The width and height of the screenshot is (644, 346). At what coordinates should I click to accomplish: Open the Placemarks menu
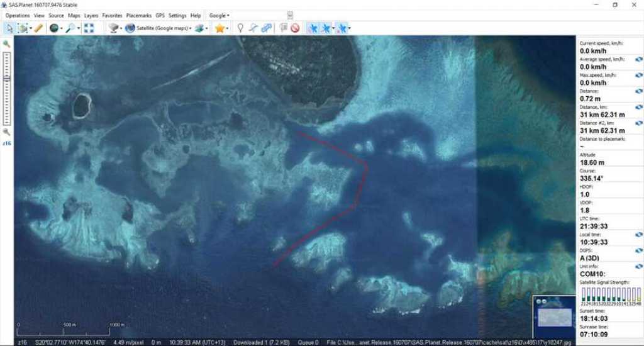pos(138,15)
